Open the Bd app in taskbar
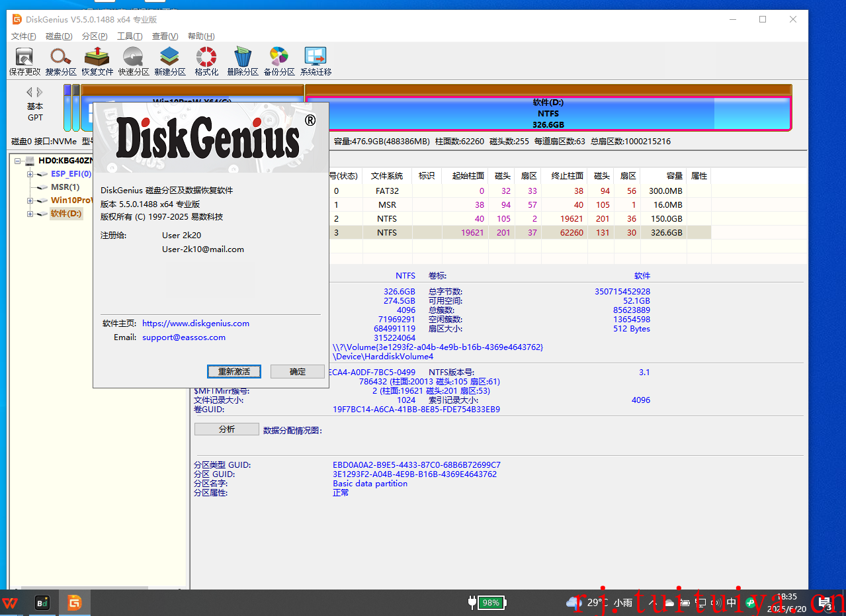 click(x=42, y=603)
